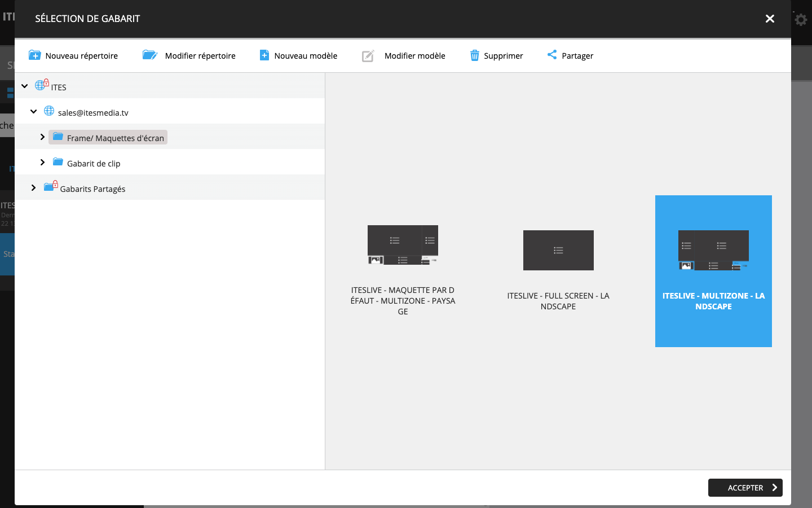The width and height of the screenshot is (812, 508).
Task: Click ITESLIVE - MULTIZONE - LANDSCAPE caption
Action: tap(713, 301)
